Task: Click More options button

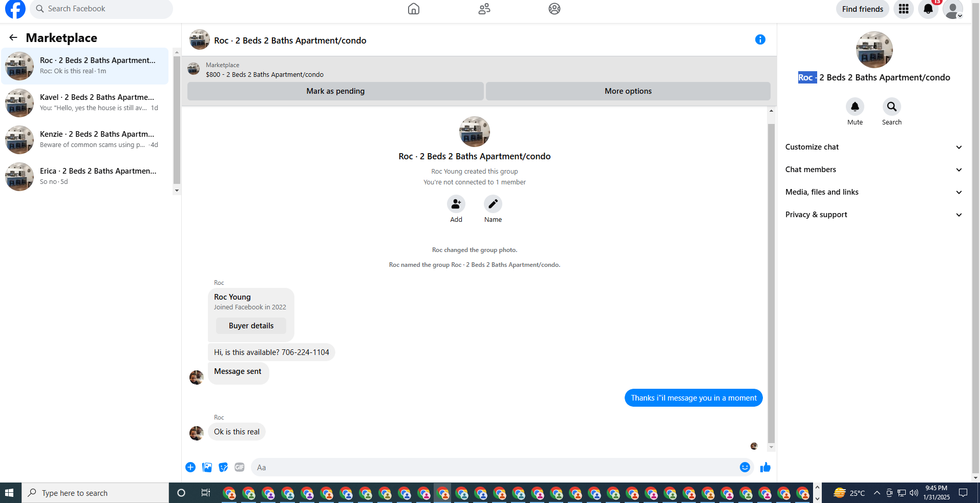Action: [628, 91]
